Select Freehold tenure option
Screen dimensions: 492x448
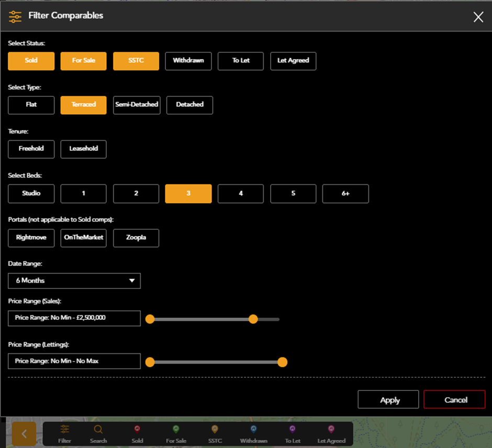pos(31,149)
